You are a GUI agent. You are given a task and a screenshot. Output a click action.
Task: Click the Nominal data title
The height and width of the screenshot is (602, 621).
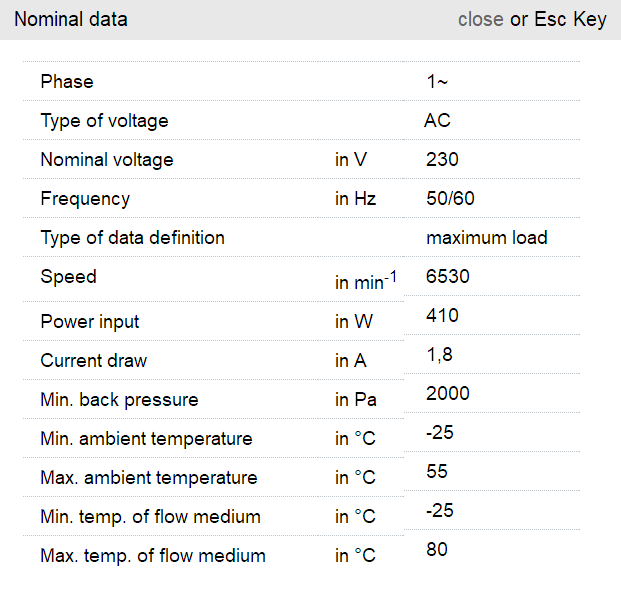point(71,20)
